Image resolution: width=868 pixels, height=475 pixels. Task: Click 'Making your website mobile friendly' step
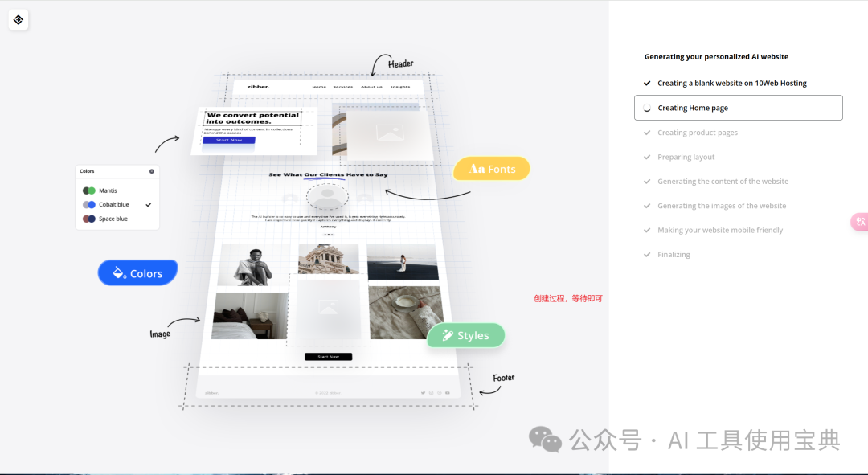click(x=720, y=230)
